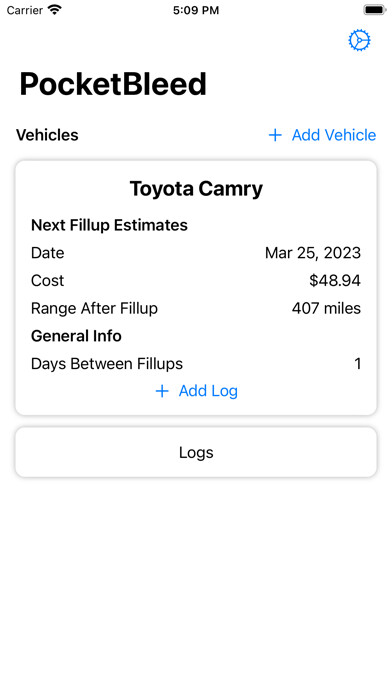This screenshot has height=696, width=392.
Task: Tap the General Info heading
Action: coord(76,336)
